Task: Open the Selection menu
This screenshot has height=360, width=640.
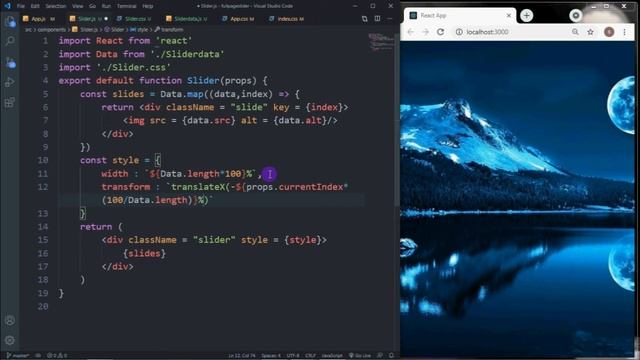Action: click(x=56, y=6)
